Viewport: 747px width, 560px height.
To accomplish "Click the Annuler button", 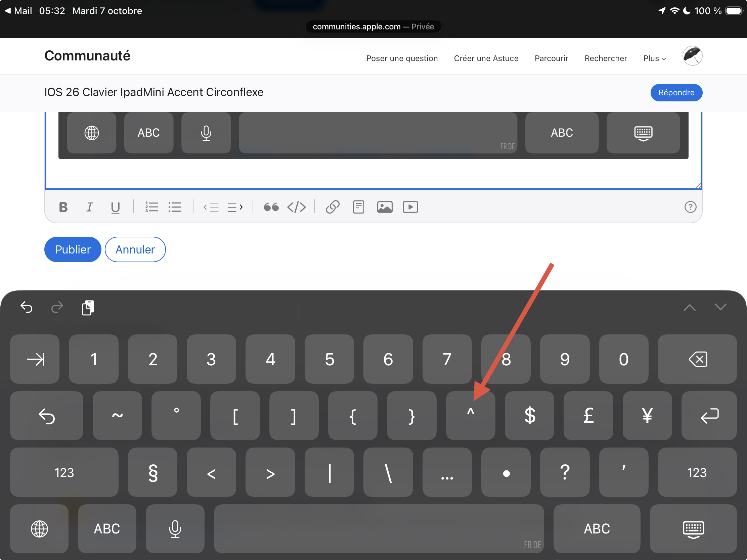I will [135, 249].
